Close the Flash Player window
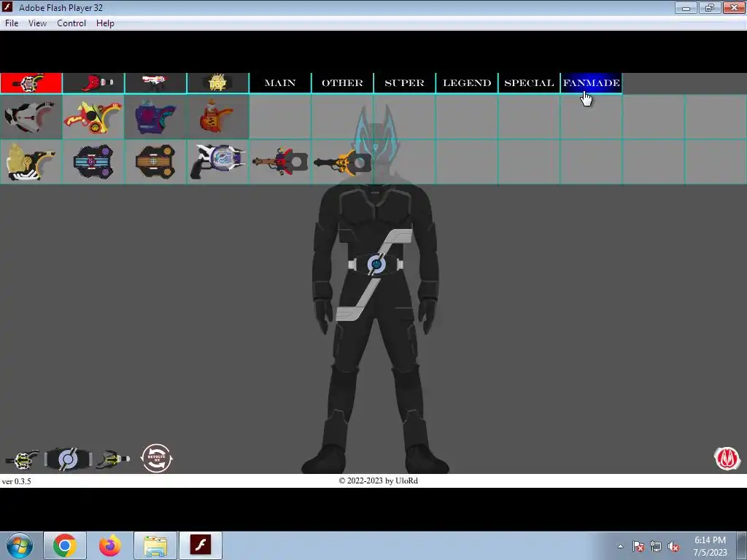 pyautogui.click(x=734, y=7)
